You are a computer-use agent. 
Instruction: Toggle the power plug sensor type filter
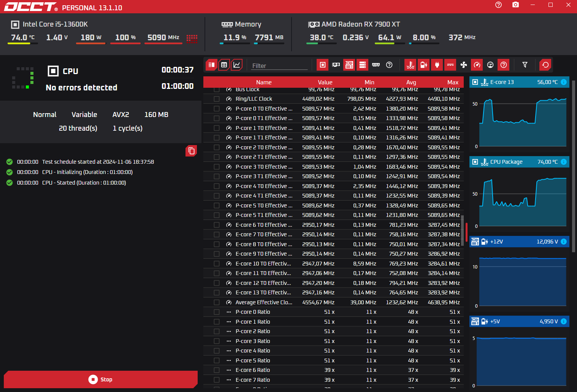[437, 65]
